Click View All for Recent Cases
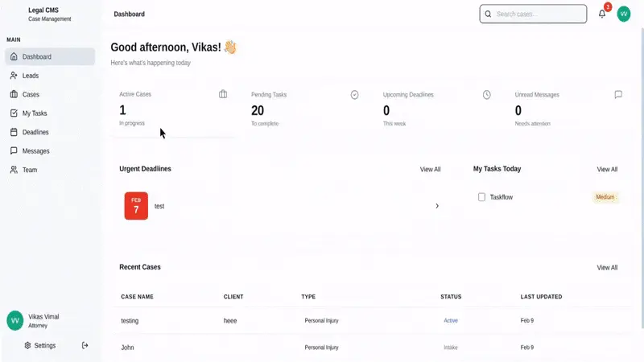Screen dimensions: 644x362 click(x=607, y=267)
